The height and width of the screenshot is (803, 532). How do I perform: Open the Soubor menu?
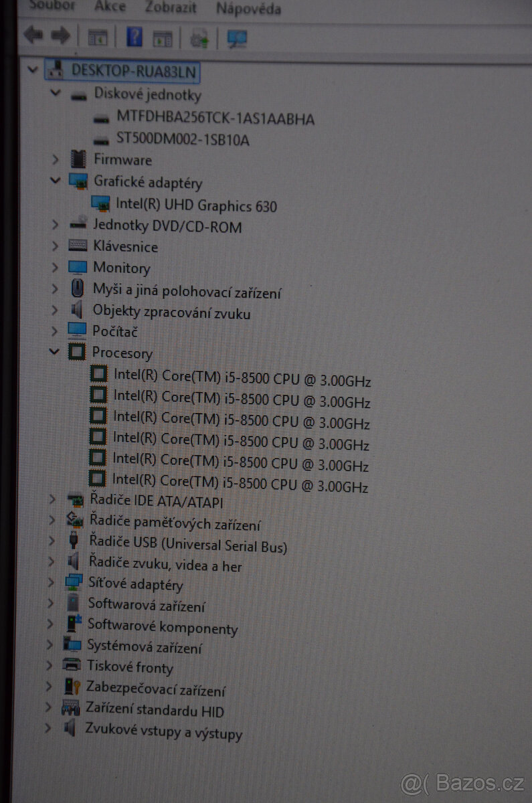[52, 5]
